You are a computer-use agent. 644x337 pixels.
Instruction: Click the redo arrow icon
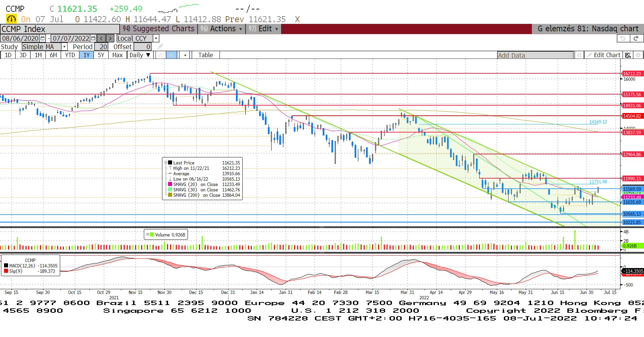pyautogui.click(x=636, y=38)
